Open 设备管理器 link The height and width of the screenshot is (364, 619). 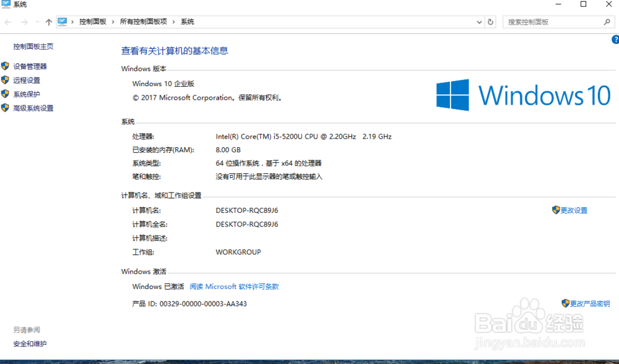[30, 66]
